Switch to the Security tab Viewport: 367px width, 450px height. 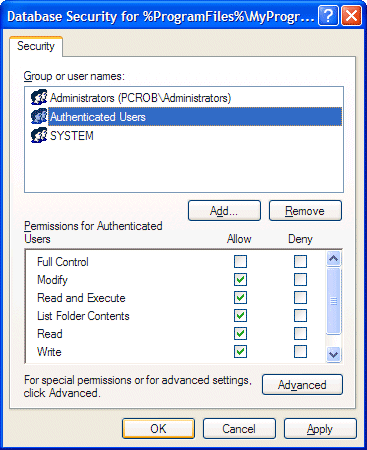click(x=36, y=46)
